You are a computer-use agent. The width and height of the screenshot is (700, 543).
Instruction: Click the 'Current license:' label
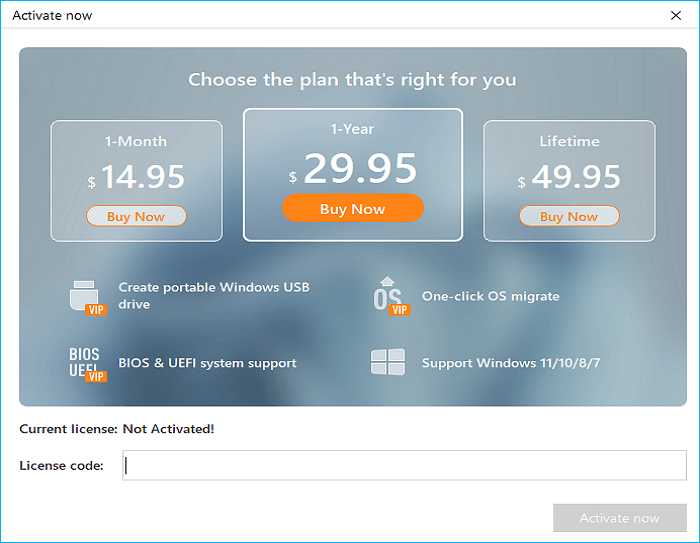68,429
